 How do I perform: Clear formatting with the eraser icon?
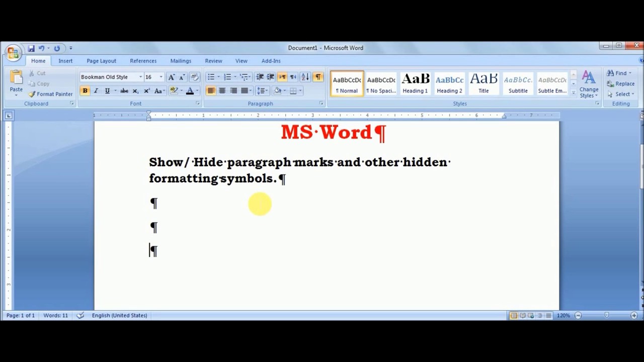[x=195, y=77]
